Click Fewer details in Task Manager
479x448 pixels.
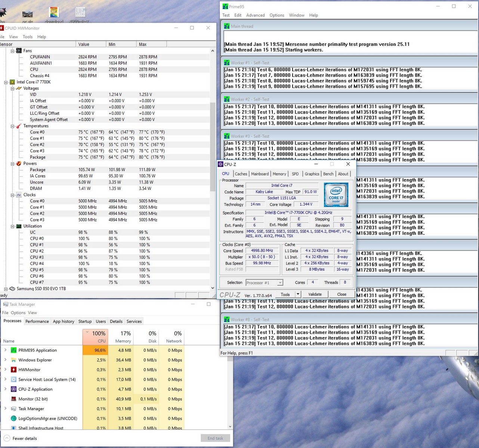click(25, 438)
